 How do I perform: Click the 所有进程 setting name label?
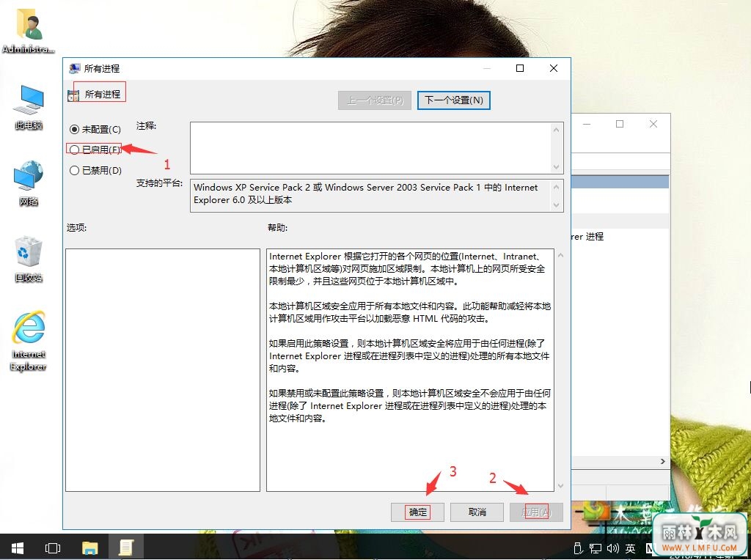click(103, 95)
